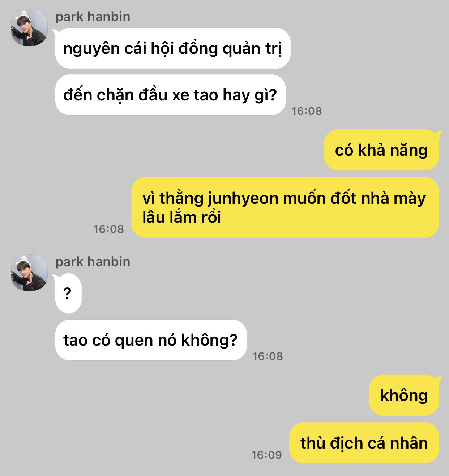
Task: Tap message 'tao có quen nó không?'
Action: pos(151,340)
